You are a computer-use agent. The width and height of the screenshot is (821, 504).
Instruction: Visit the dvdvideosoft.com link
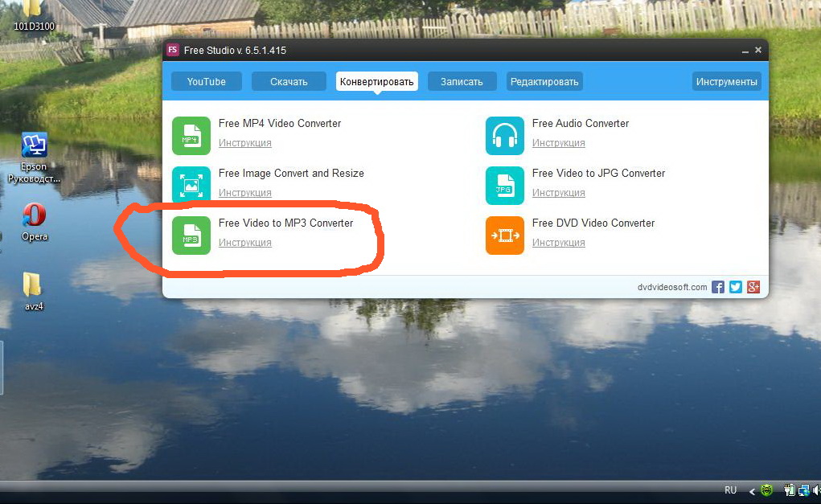[x=672, y=287]
